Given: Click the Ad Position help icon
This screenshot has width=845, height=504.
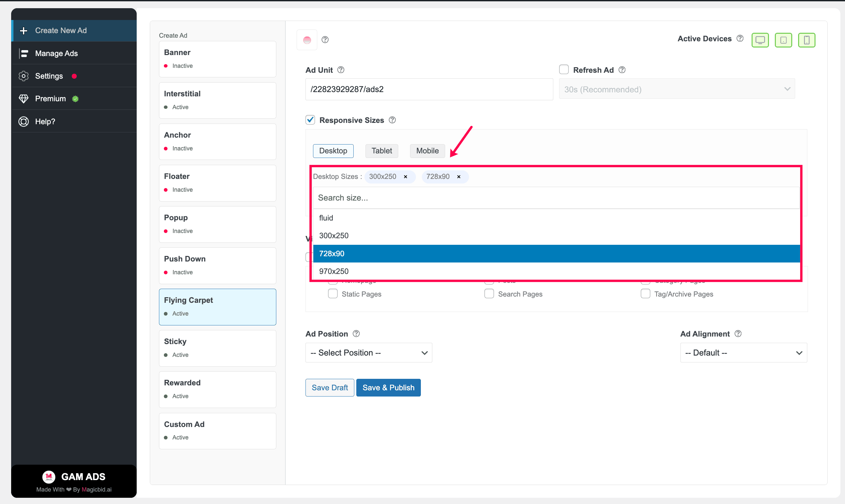Looking at the screenshot, I should click(356, 334).
